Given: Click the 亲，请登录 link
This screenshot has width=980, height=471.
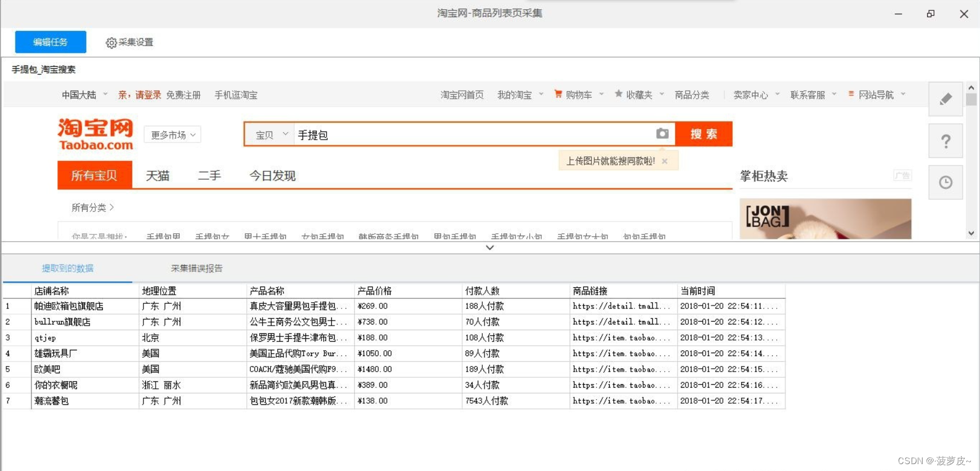Looking at the screenshot, I should point(140,95).
